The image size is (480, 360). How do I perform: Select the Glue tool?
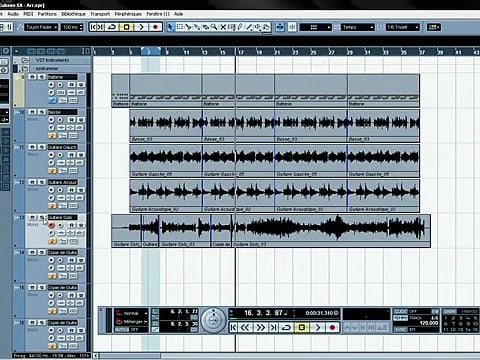click(197, 27)
